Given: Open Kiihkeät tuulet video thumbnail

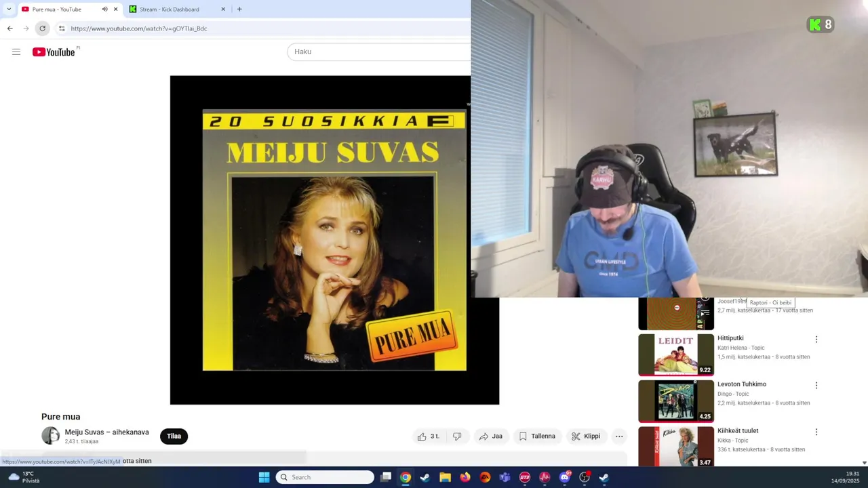Looking at the screenshot, I should coord(676,447).
